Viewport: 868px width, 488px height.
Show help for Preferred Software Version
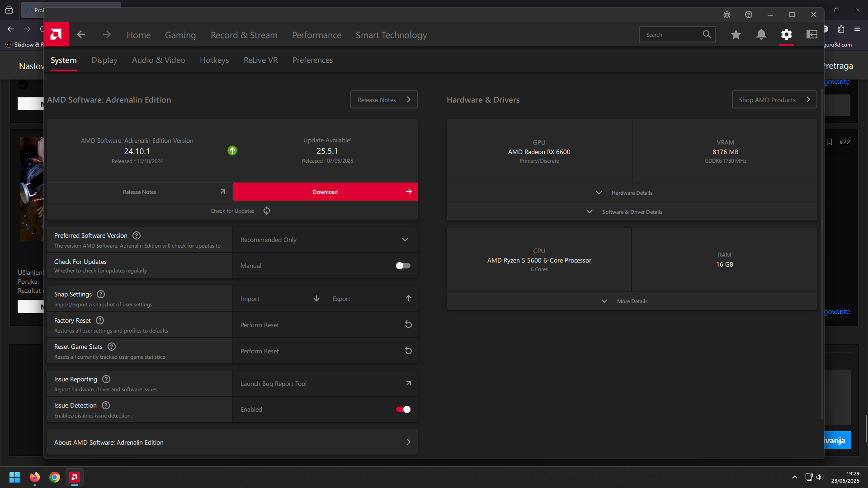pyautogui.click(x=137, y=235)
